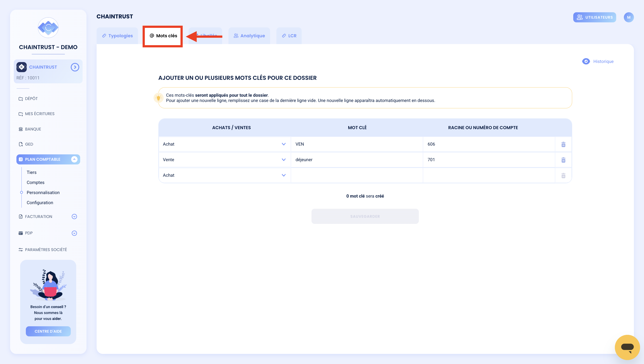Click the Chaintrust company badge icon
Screen dimensions: 644x364
pos(21,67)
